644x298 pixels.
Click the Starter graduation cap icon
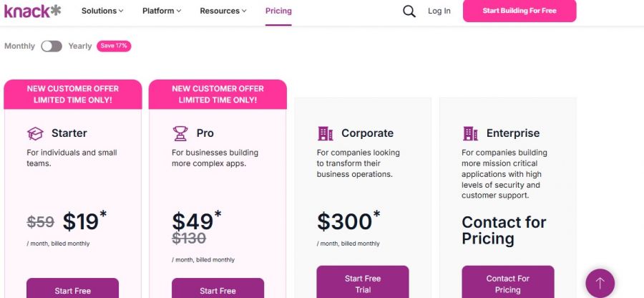pos(35,133)
